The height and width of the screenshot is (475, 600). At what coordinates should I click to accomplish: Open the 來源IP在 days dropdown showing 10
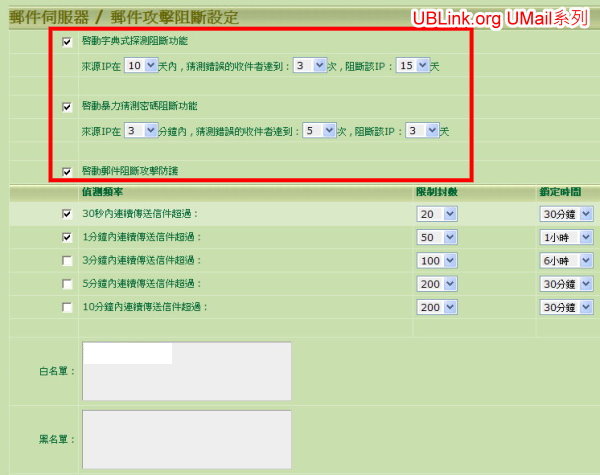point(140,65)
